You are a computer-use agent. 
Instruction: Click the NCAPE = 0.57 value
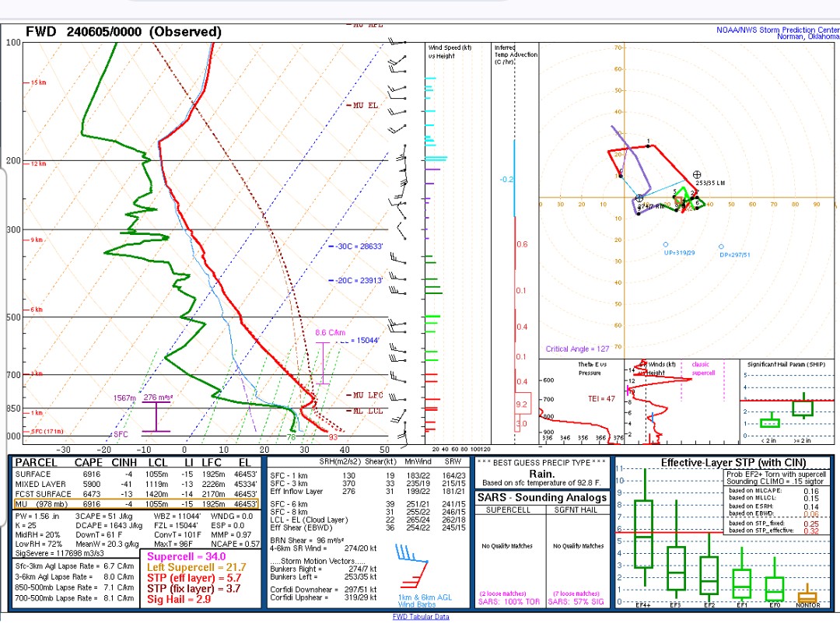(235, 544)
